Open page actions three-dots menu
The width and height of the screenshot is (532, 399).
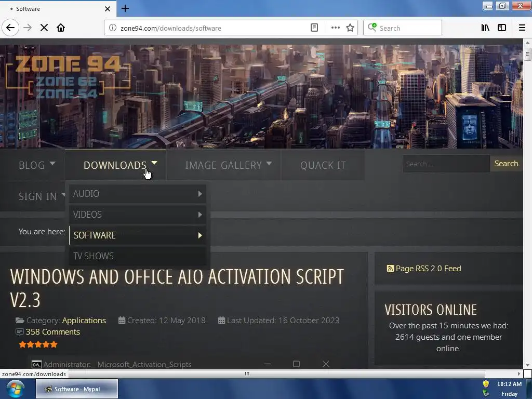click(x=335, y=28)
